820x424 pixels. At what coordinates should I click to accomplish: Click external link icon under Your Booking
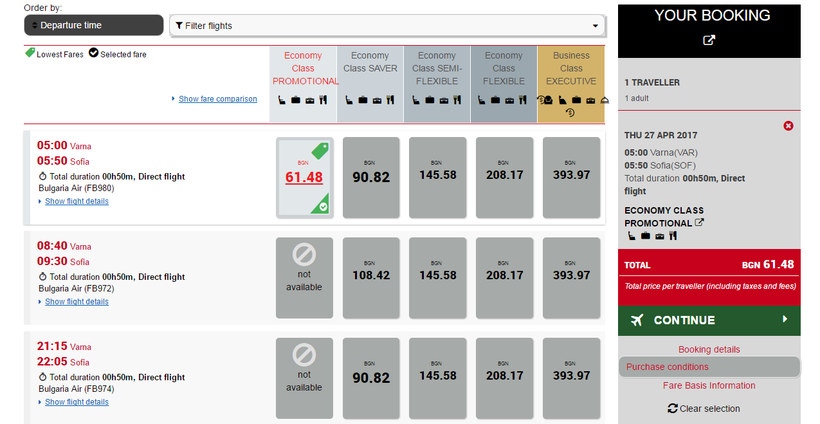coord(709,41)
